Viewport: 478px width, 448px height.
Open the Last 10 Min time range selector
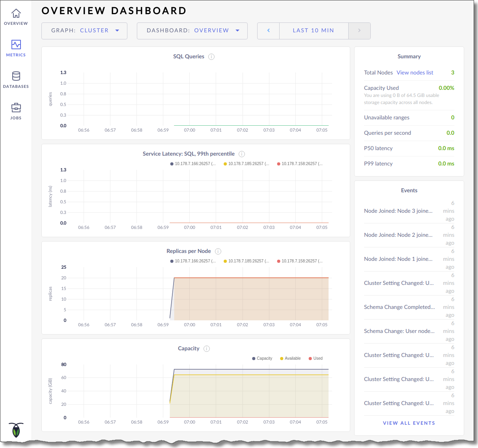pos(314,31)
